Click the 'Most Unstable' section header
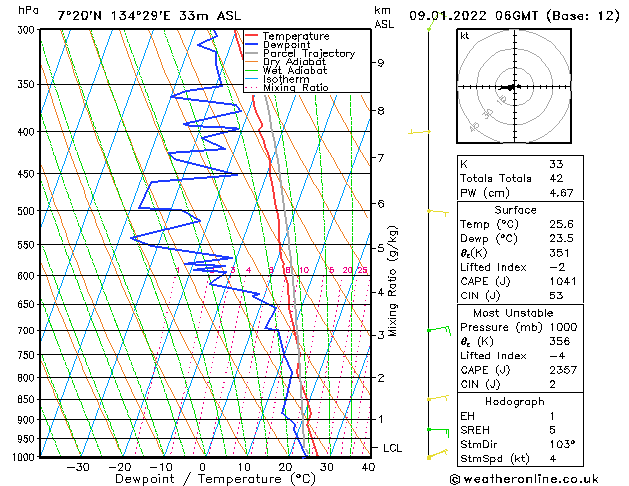 coord(513,313)
